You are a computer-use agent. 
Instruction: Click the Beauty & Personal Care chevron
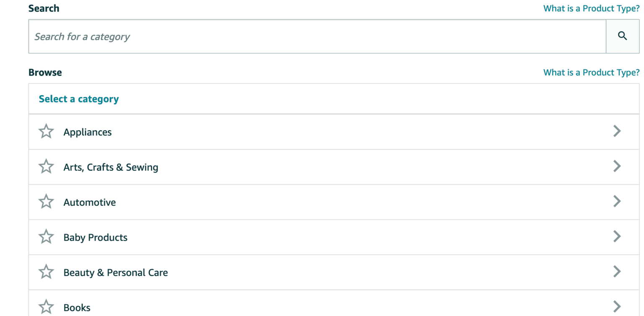click(x=617, y=272)
